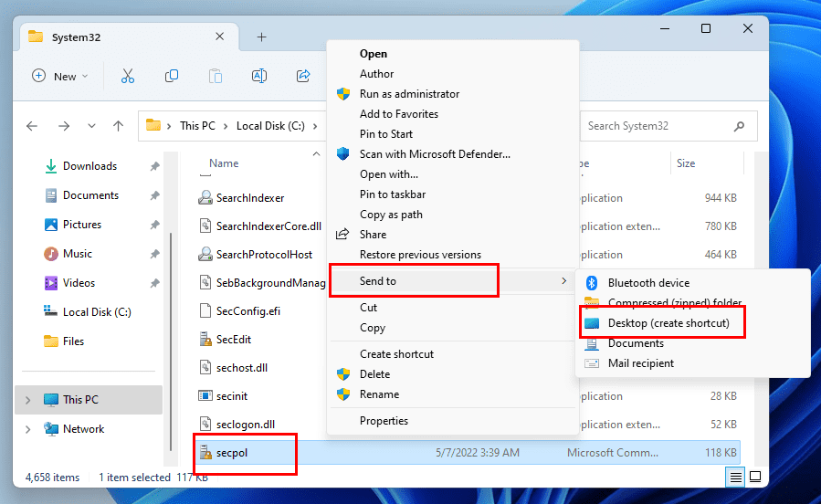Open Documents in the sidebar
821x504 pixels.
90,195
